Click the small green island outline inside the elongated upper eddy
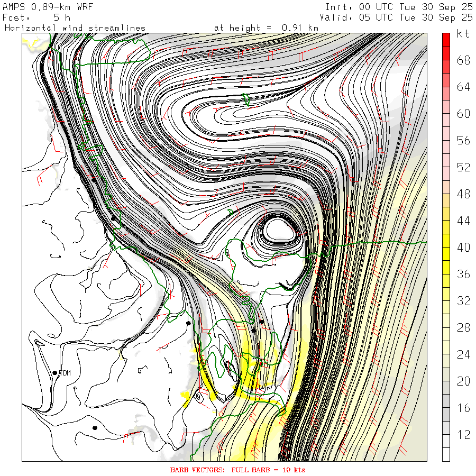Screen dimensions: 476x476 [x=245, y=99]
